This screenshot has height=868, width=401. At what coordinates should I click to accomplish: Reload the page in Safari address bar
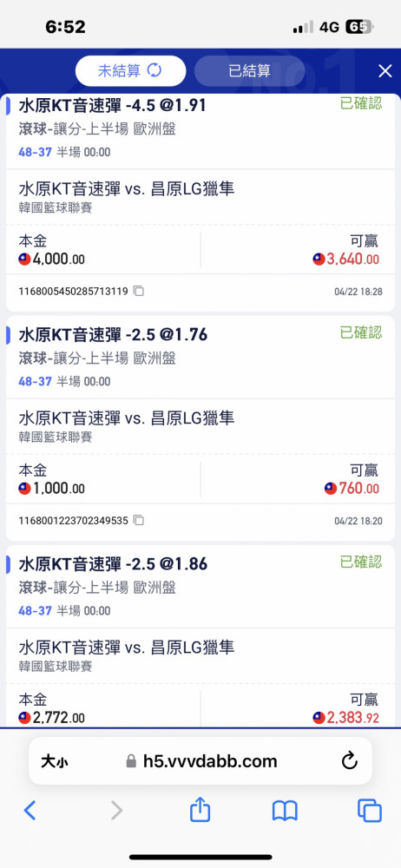point(350,760)
